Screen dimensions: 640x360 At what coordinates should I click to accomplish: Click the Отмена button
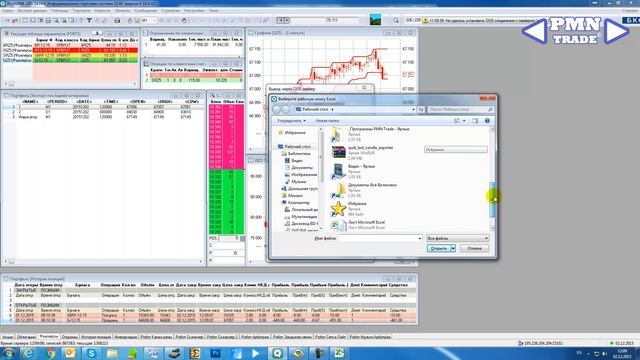(474, 248)
